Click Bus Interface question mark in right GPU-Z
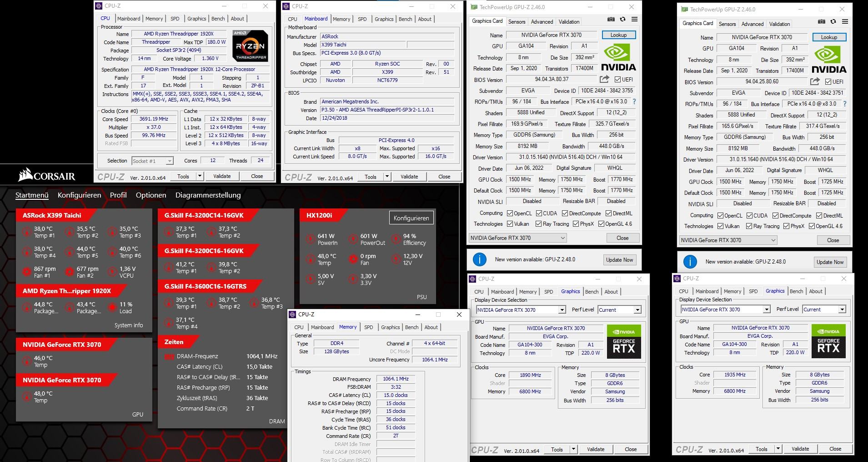Image resolution: width=868 pixels, height=462 pixels. pyautogui.click(x=845, y=104)
